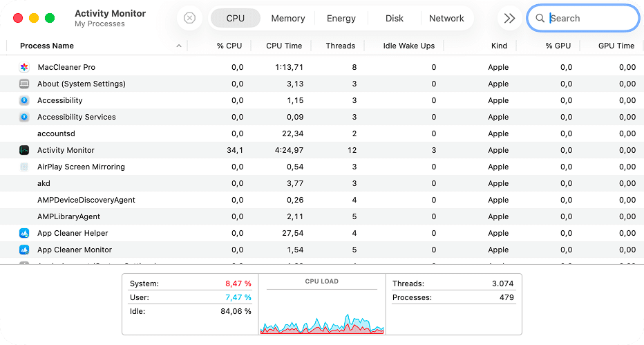Click the System 8,47 % value
Image resolution: width=644 pixels, height=345 pixels.
[x=238, y=283]
